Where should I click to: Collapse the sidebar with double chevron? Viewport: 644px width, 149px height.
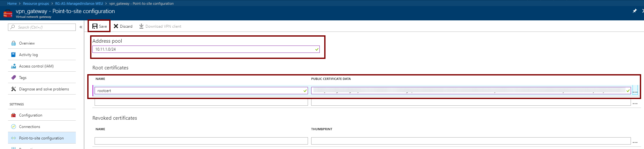pos(81,27)
